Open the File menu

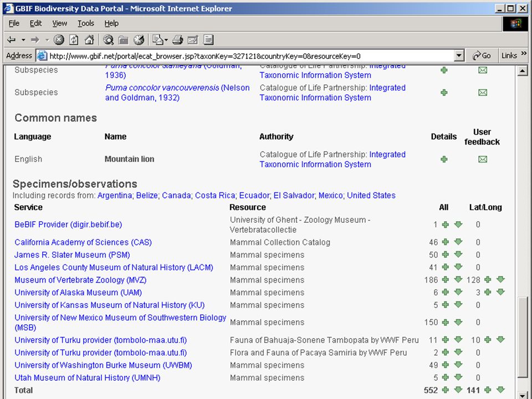[x=14, y=23]
